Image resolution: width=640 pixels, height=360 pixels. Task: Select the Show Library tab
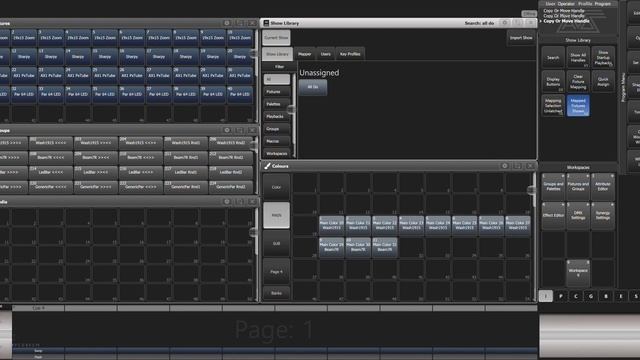[277, 54]
